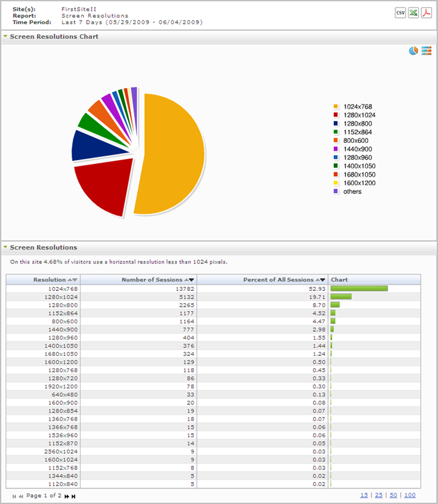This screenshot has width=438, height=504.
Task: Export report as PDF
Action: click(x=427, y=13)
